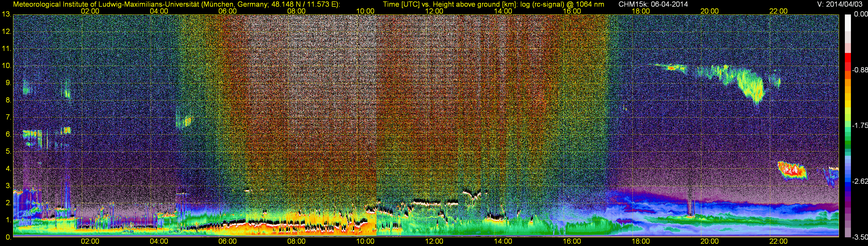Click the -0.88 value on the color scale
This screenshot has height=246, width=868.
tap(859, 70)
